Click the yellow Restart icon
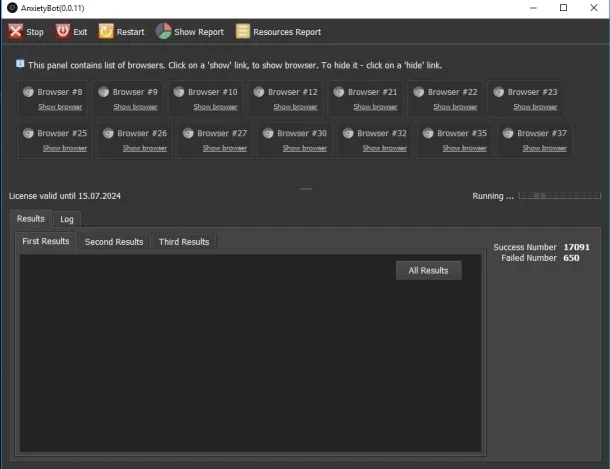The image size is (610, 469). [106, 32]
